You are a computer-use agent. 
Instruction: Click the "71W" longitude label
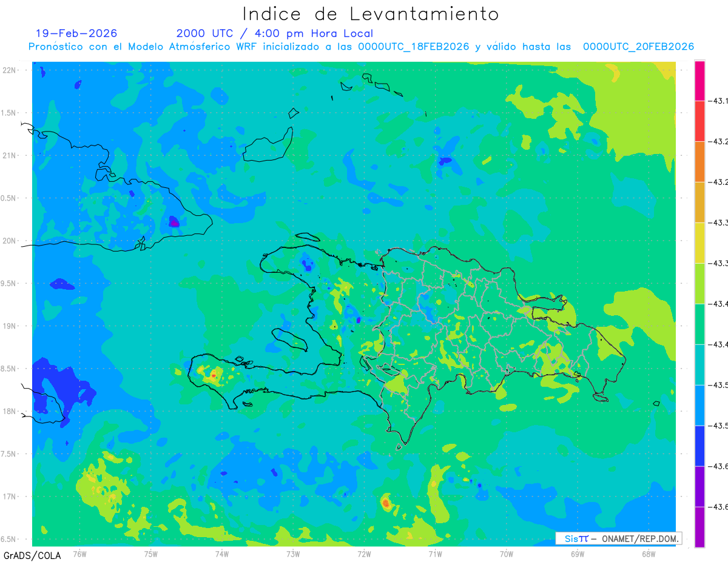click(x=435, y=554)
